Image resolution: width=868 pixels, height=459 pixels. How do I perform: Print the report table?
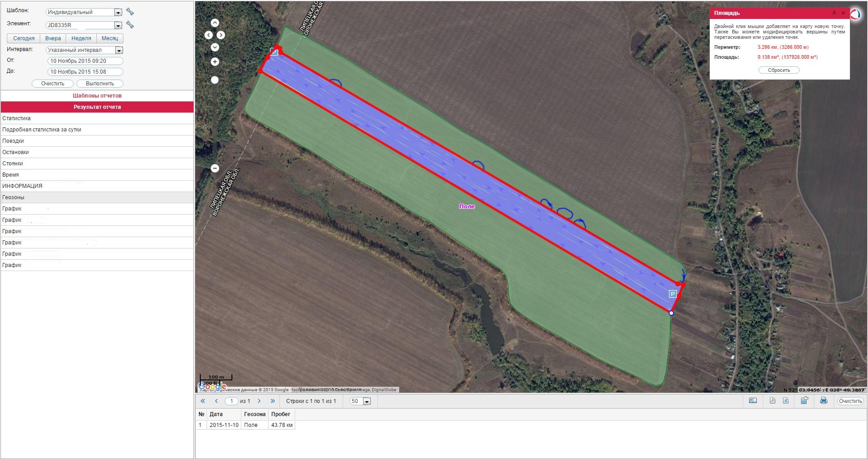point(823,401)
